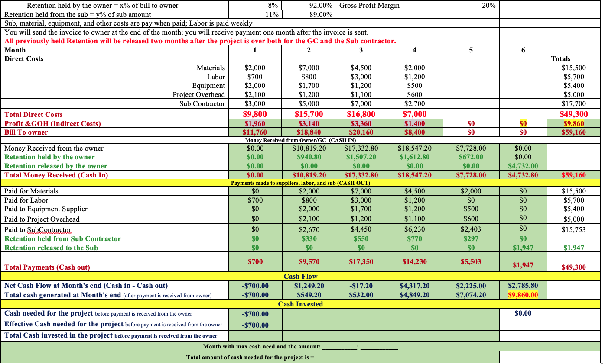Click Materials month 2 value $7,000

309,68
